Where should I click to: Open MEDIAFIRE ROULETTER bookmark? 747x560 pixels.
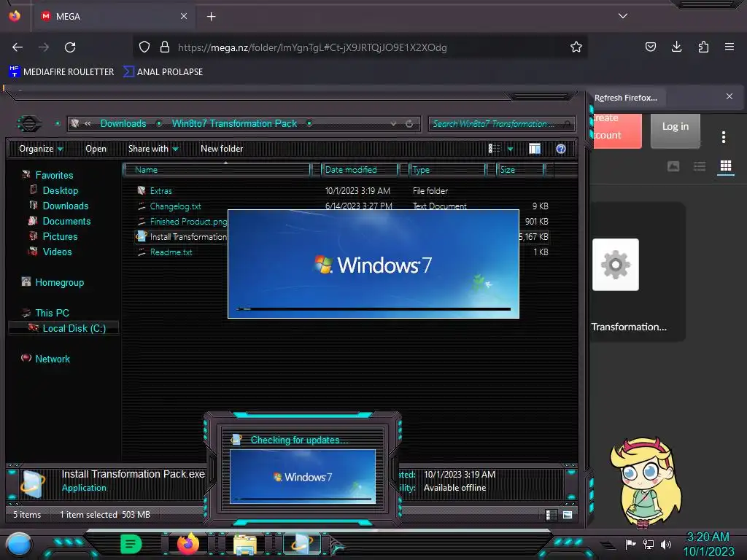pyautogui.click(x=62, y=72)
